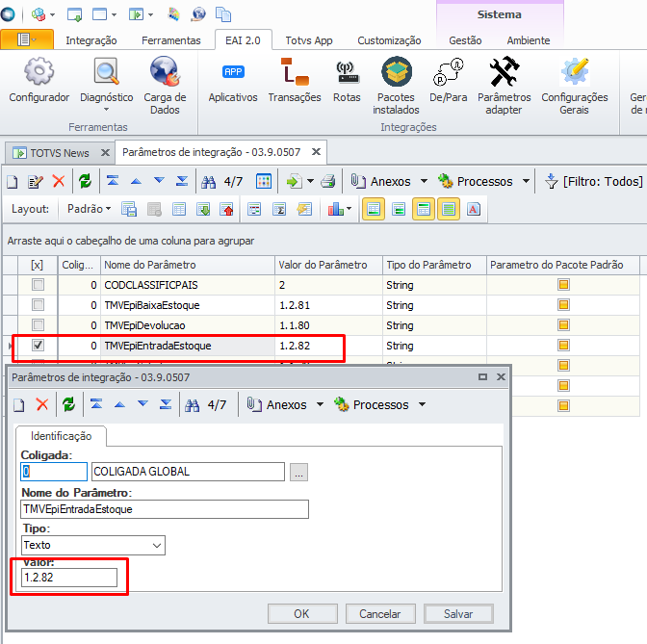The width and height of the screenshot is (647, 644).
Task: Click the refresh icon in main toolbar
Action: [x=86, y=181]
